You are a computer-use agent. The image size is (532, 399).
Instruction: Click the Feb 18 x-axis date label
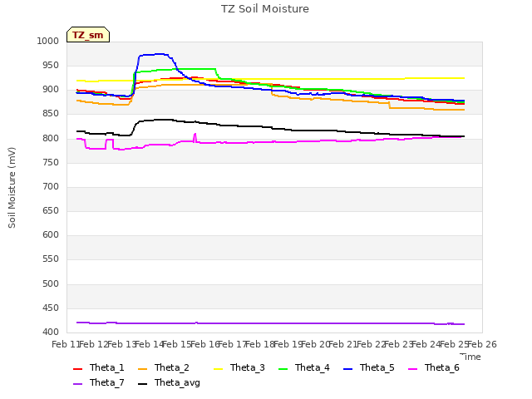tap(260, 344)
